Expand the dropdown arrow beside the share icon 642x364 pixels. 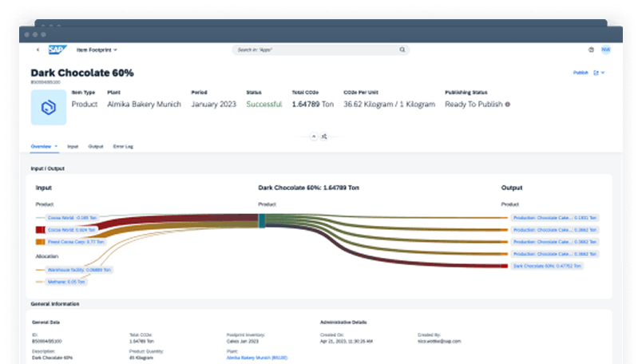[x=603, y=73]
